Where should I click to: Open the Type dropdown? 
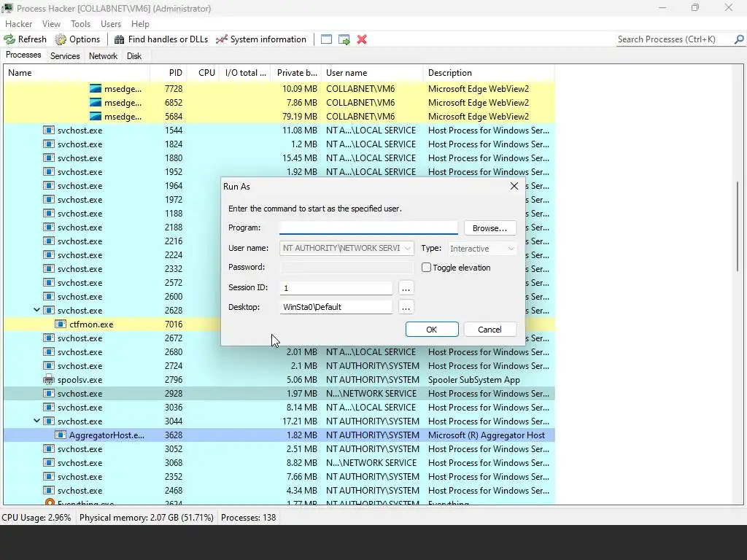(x=511, y=249)
